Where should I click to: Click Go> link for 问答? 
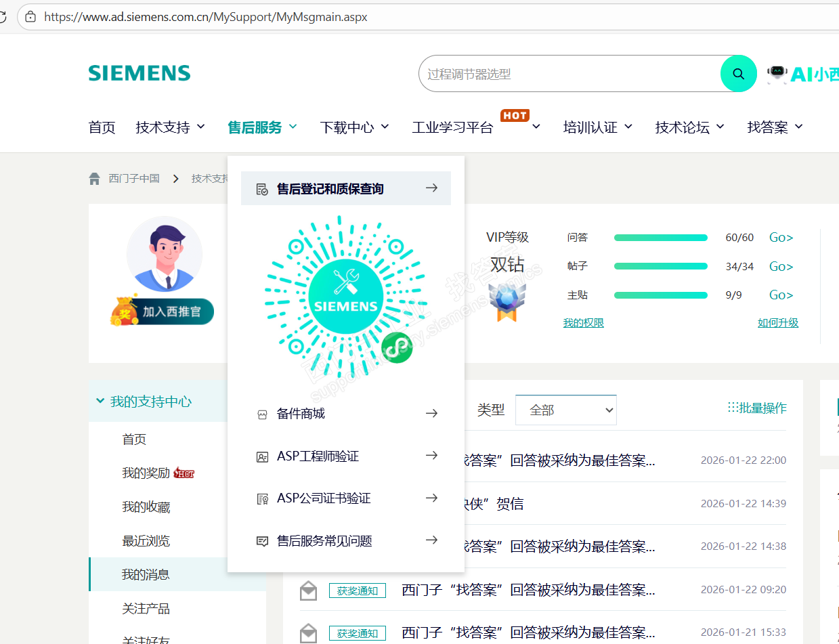[x=781, y=238]
